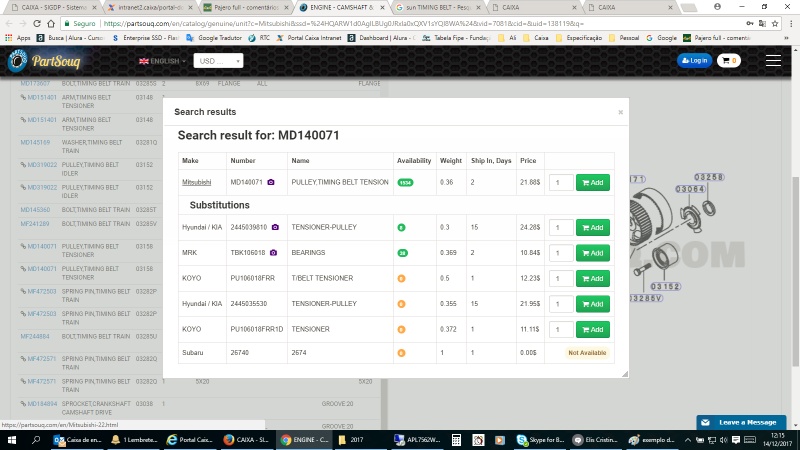Switch to Pajero full comentários tab

[246, 7]
